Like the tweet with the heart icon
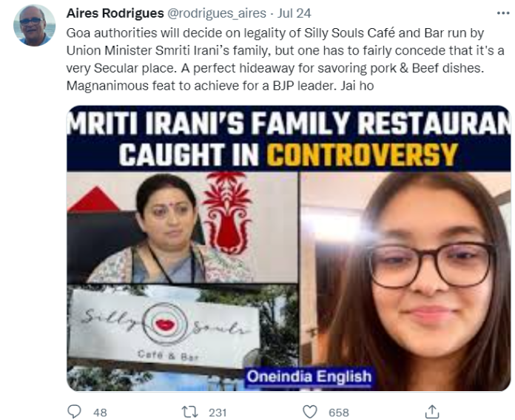This screenshot has height=420, width=515. coord(310,412)
